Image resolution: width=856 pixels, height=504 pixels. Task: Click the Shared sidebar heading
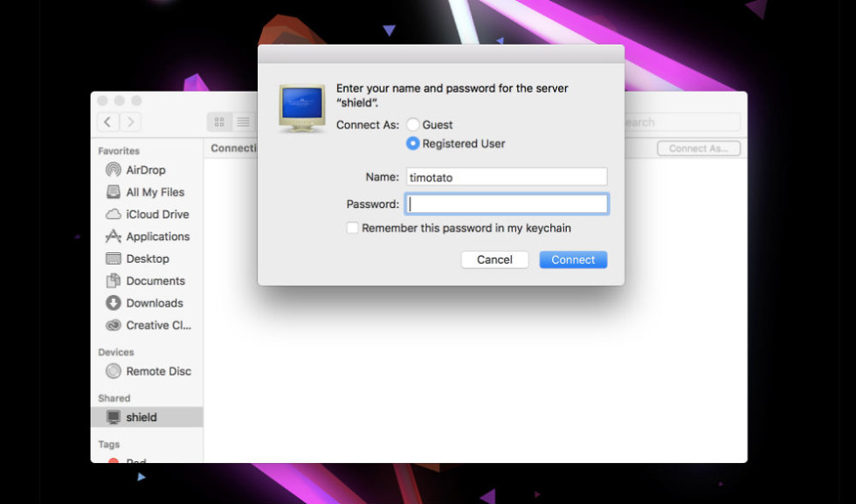pyautogui.click(x=114, y=398)
